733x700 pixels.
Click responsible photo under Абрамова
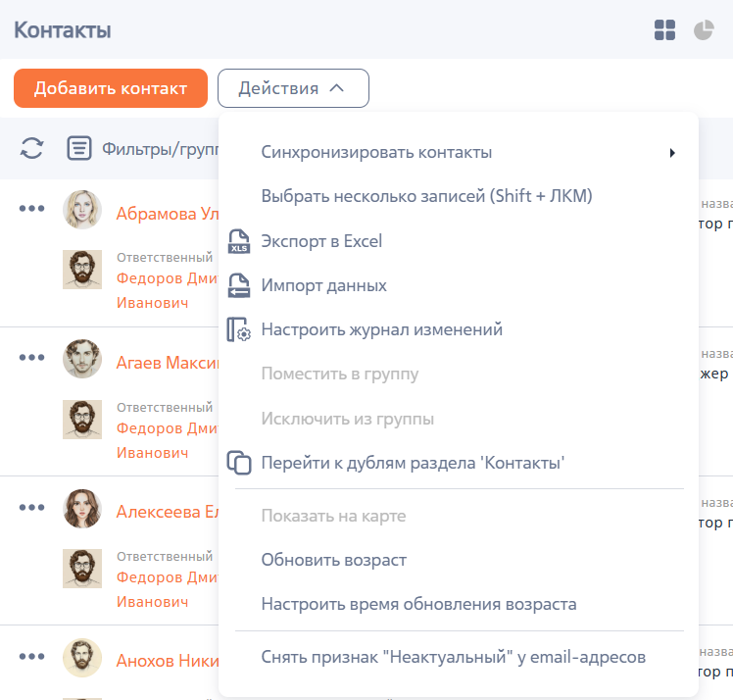click(x=82, y=270)
